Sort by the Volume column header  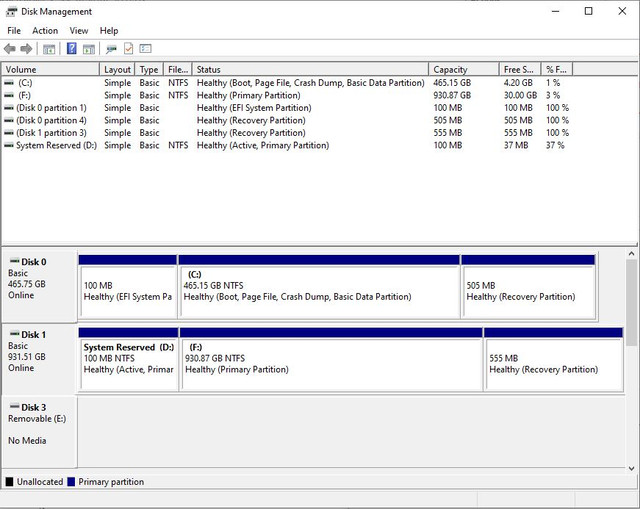(51, 69)
